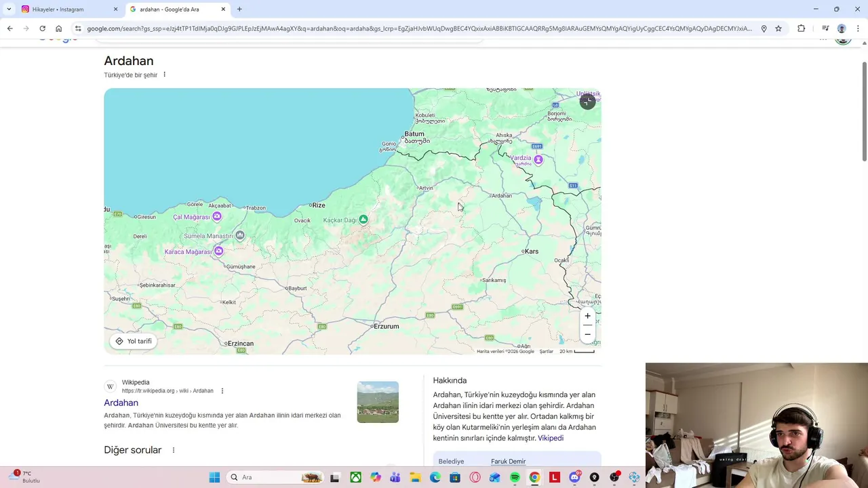The image size is (868, 488).
Task: Open Task View from taskbar
Action: tap(334, 477)
